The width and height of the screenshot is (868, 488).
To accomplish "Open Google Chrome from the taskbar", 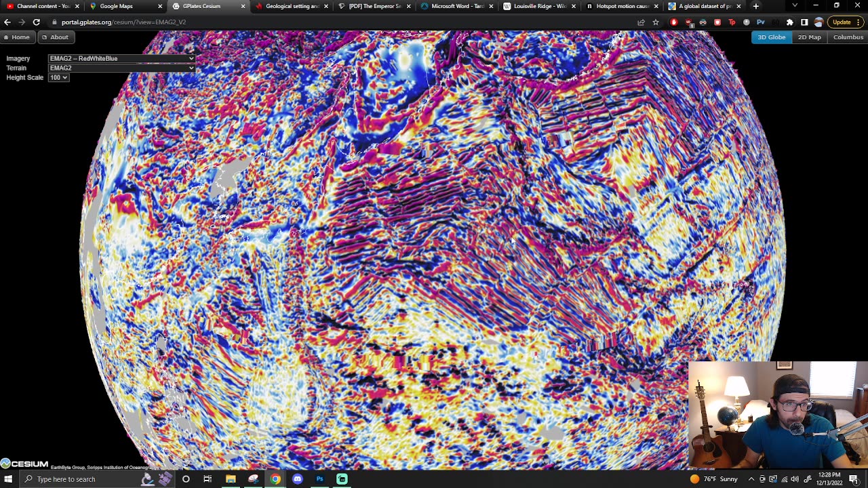I will point(275,479).
